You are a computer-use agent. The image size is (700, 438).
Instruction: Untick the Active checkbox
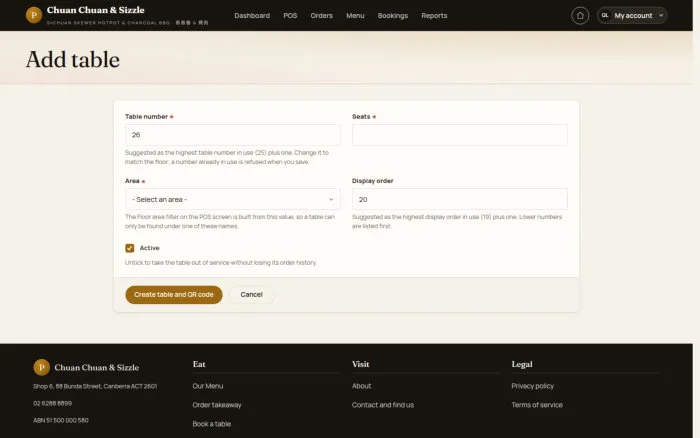coord(129,248)
